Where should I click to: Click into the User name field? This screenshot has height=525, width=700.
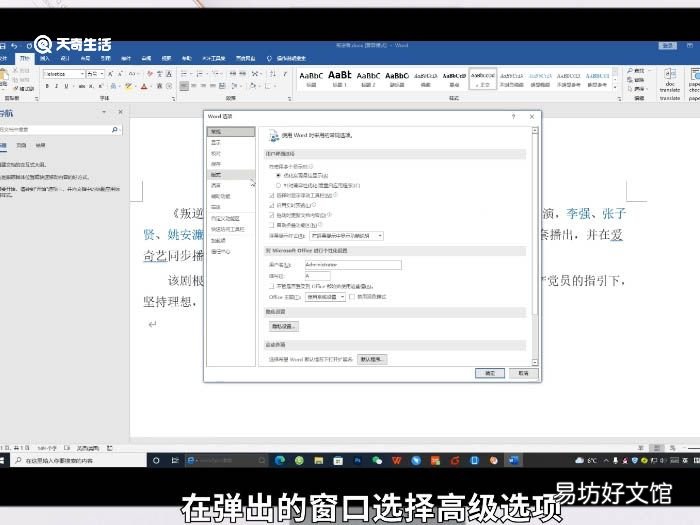(x=353, y=265)
